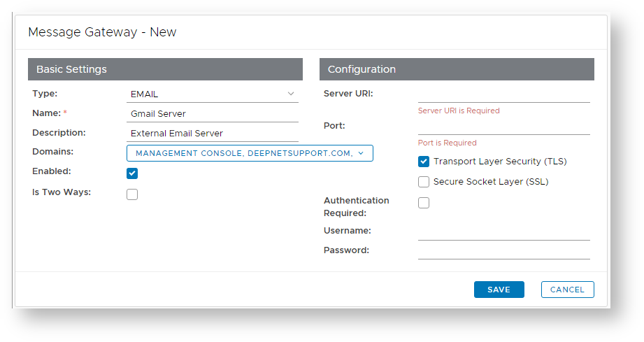
Task: Click the Name field containing Gmail Server
Action: coord(213,113)
